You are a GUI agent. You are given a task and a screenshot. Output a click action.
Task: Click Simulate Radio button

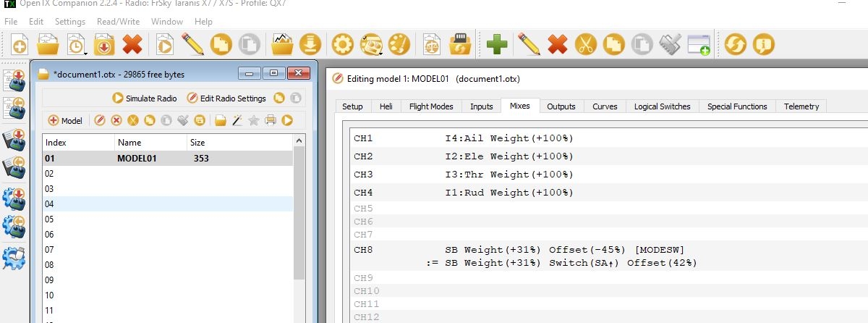click(x=145, y=98)
